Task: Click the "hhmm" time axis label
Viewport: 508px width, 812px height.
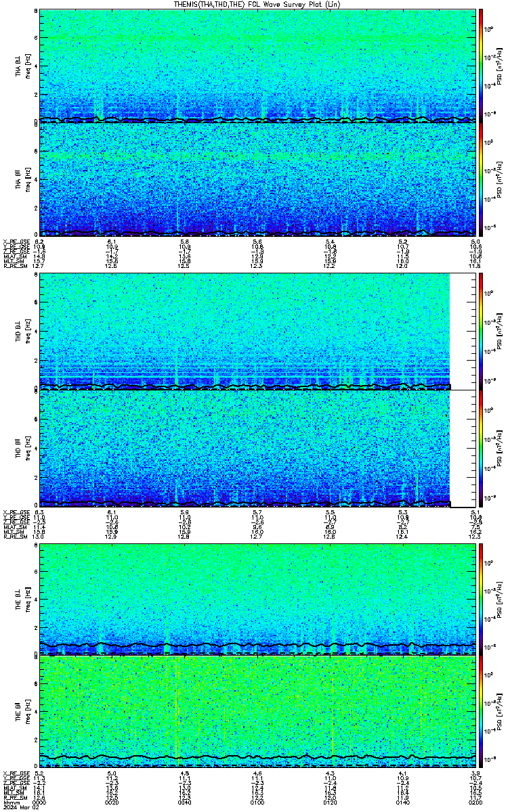Action: point(10,802)
